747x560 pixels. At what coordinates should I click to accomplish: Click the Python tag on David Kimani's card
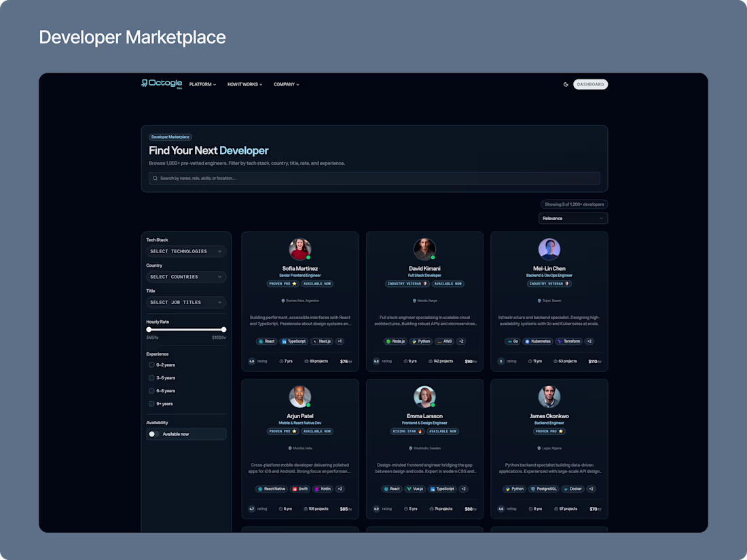[421, 341]
